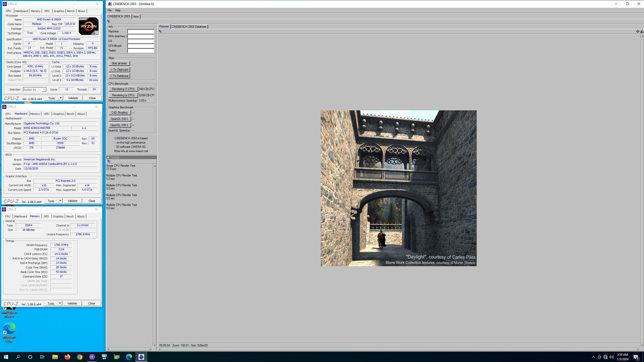
Task: Click the pin icon below the Console header
Action: [x=109, y=161]
